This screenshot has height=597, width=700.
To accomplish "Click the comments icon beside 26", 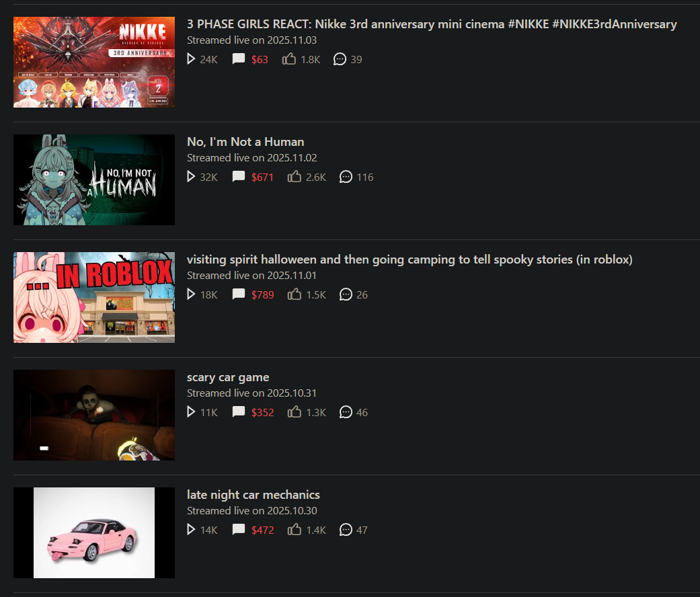I will coord(346,294).
